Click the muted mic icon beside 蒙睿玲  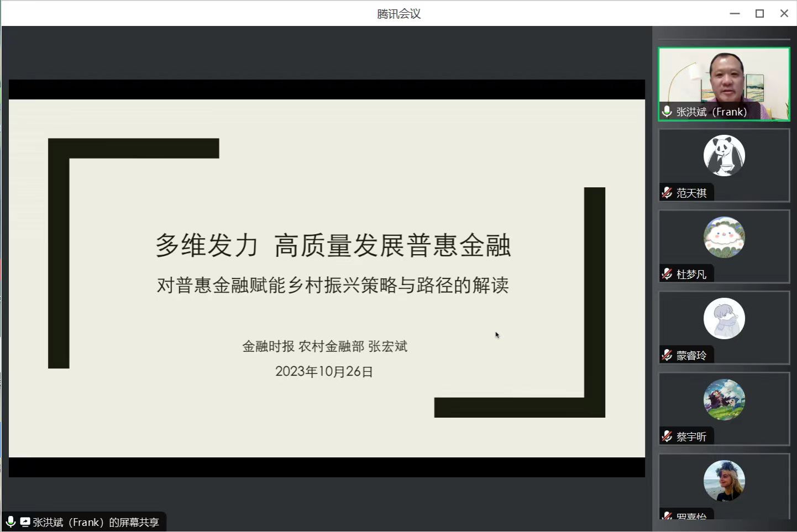[x=667, y=355]
